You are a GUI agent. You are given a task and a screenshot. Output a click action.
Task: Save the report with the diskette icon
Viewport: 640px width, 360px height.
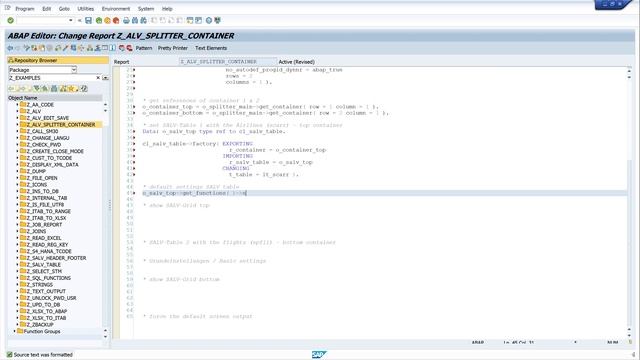click(88, 20)
